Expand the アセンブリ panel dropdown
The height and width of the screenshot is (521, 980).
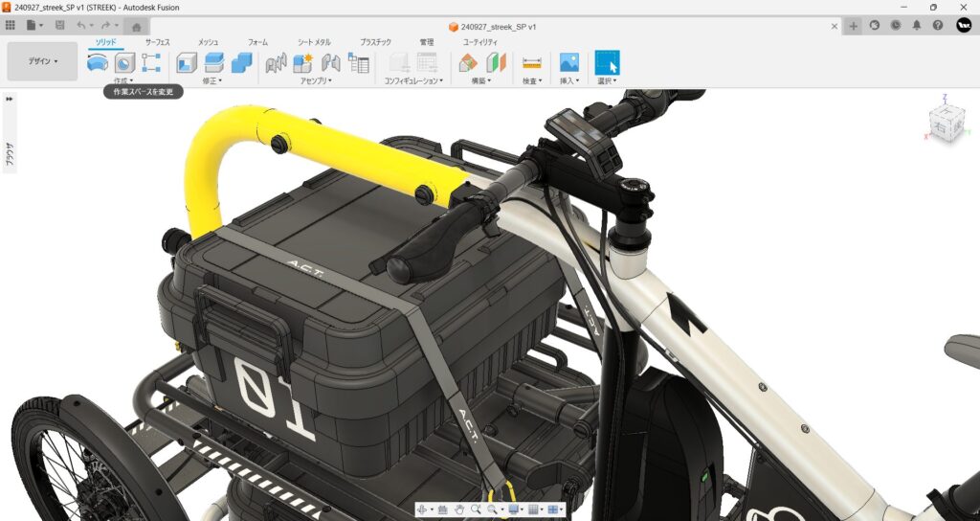point(316,80)
